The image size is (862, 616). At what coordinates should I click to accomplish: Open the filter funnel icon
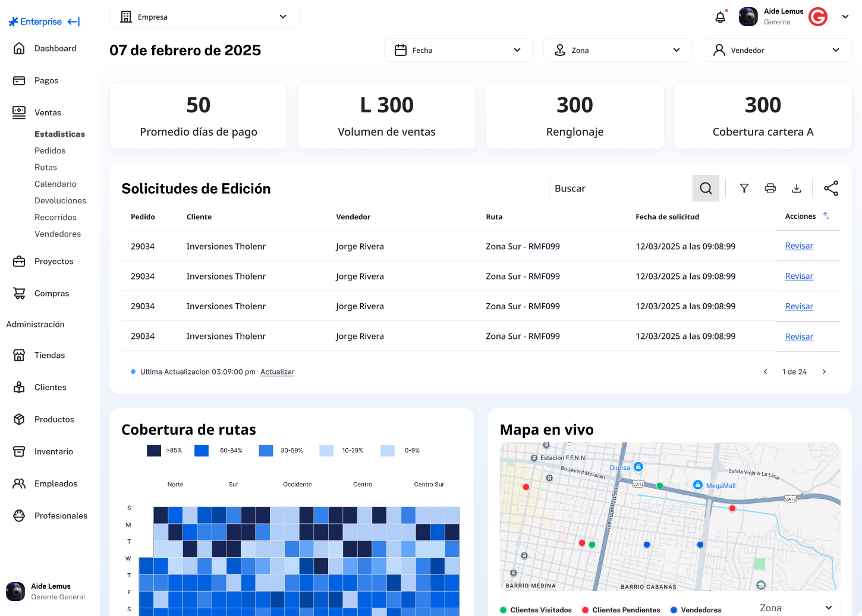click(744, 188)
